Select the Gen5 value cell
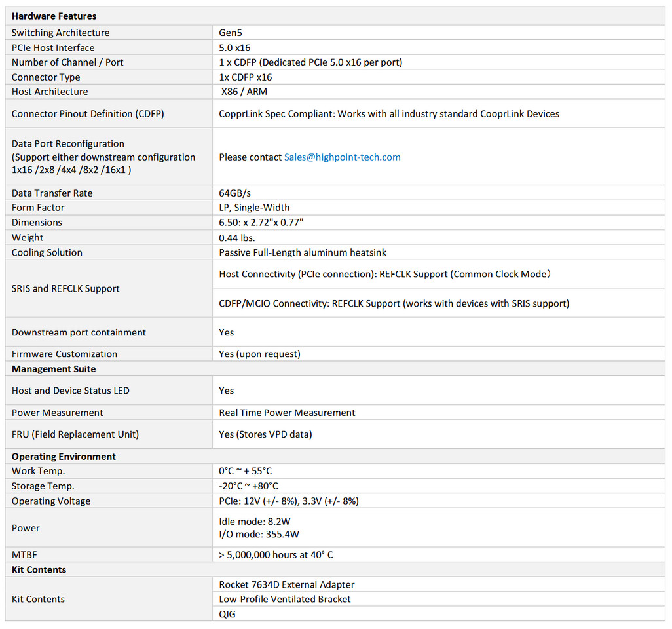672x629 pixels. pos(231,33)
